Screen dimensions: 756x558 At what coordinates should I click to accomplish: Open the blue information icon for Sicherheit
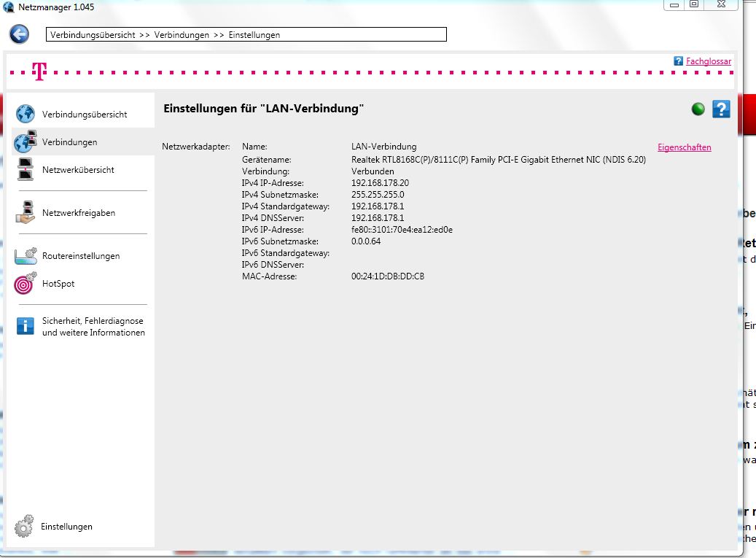(x=25, y=326)
